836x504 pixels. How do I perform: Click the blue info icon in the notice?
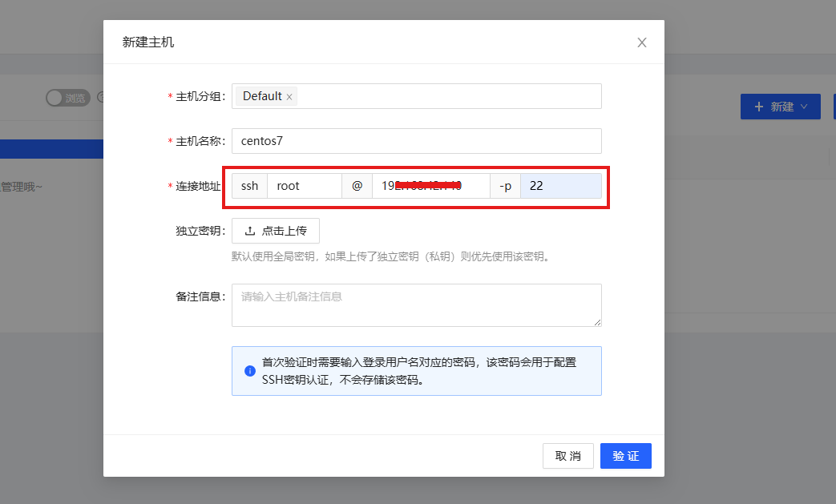(x=249, y=371)
